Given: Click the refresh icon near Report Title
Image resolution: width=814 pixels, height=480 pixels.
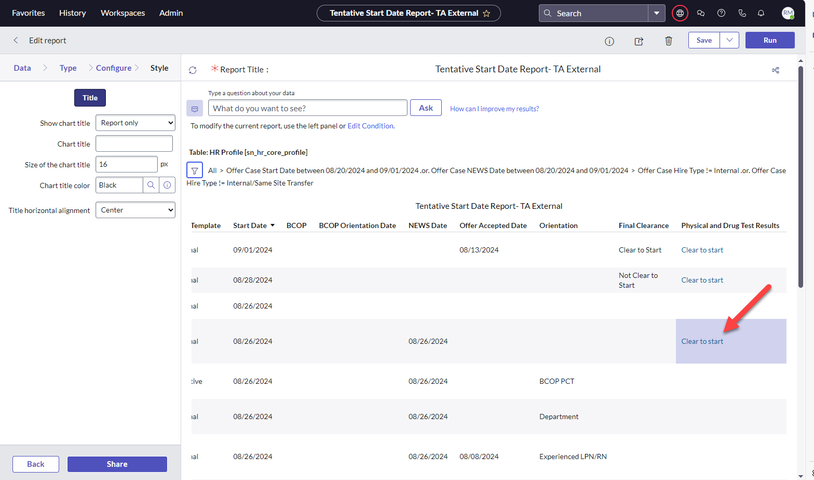Looking at the screenshot, I should [193, 70].
